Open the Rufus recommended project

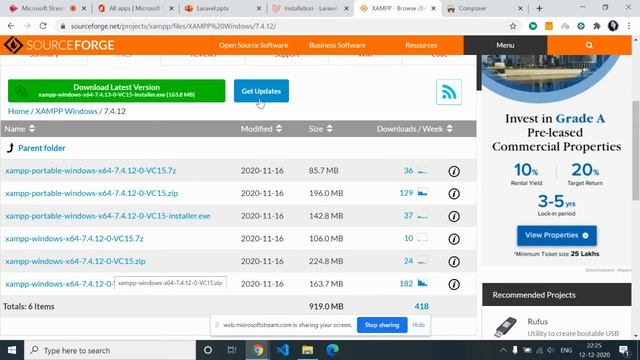(537, 322)
